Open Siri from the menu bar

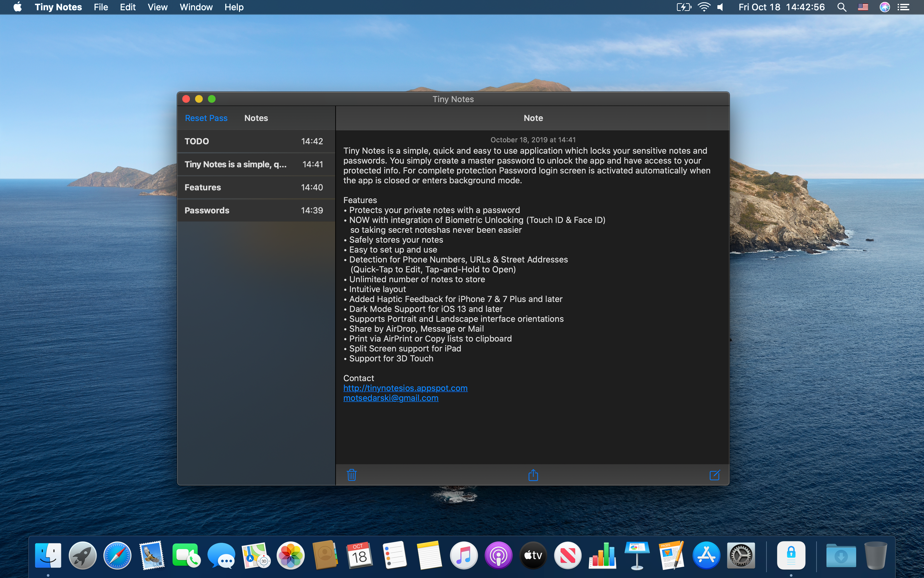pos(885,7)
